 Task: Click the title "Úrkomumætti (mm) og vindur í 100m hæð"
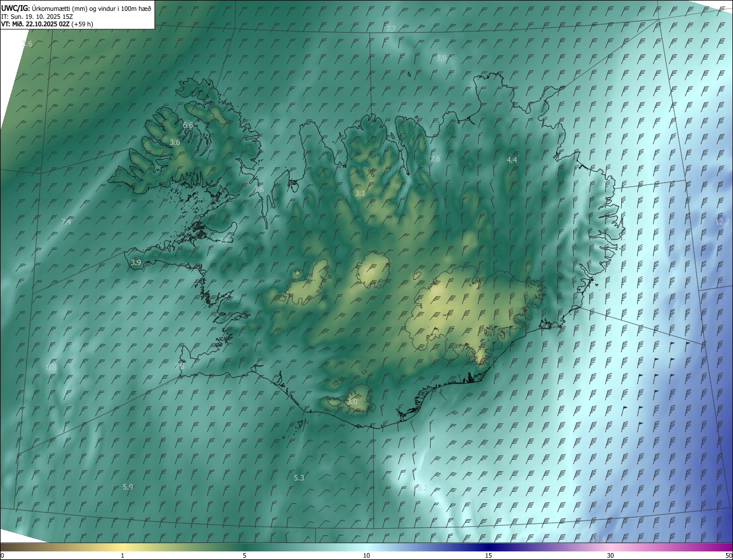pos(92,8)
